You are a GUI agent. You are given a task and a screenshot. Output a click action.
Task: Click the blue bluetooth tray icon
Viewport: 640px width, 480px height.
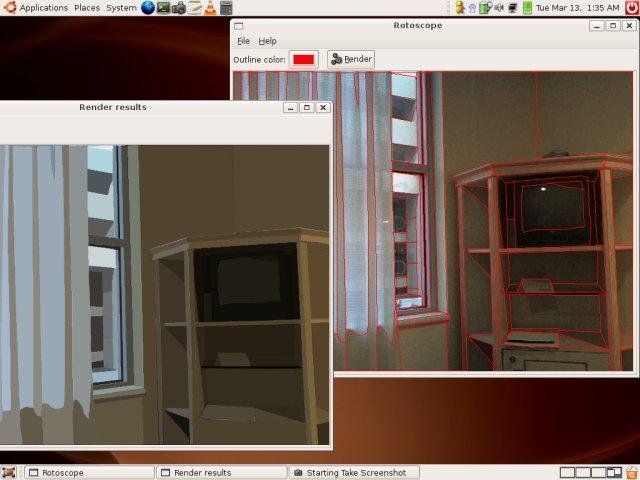click(472, 8)
